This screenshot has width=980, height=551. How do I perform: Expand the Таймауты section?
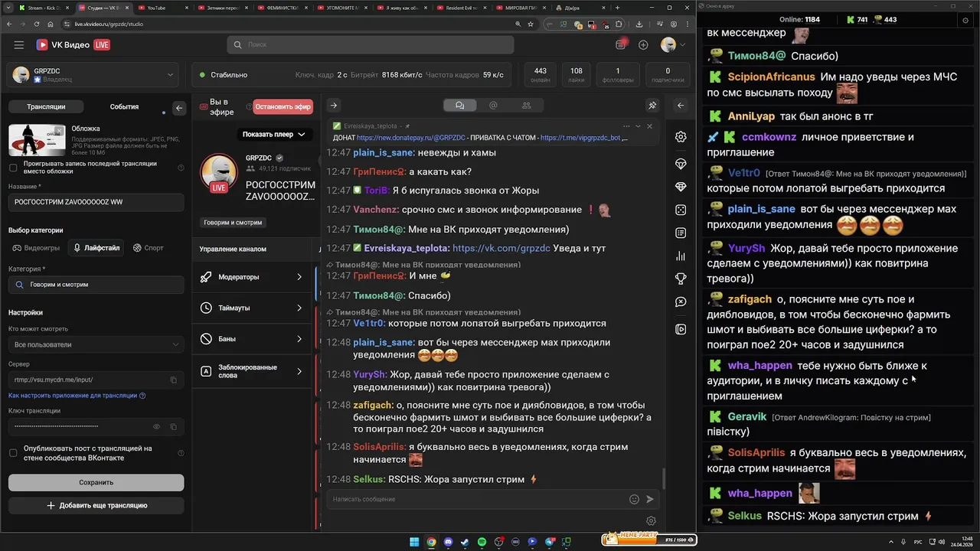(253, 308)
